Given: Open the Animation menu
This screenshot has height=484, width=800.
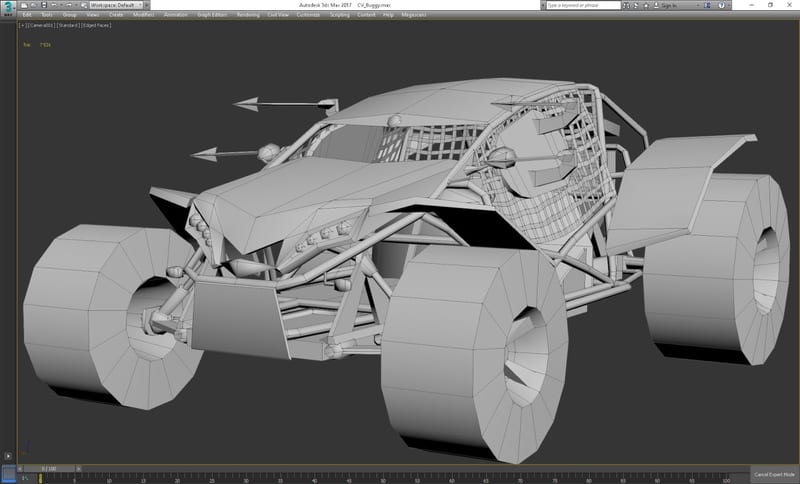Looking at the screenshot, I should pyautogui.click(x=176, y=15).
